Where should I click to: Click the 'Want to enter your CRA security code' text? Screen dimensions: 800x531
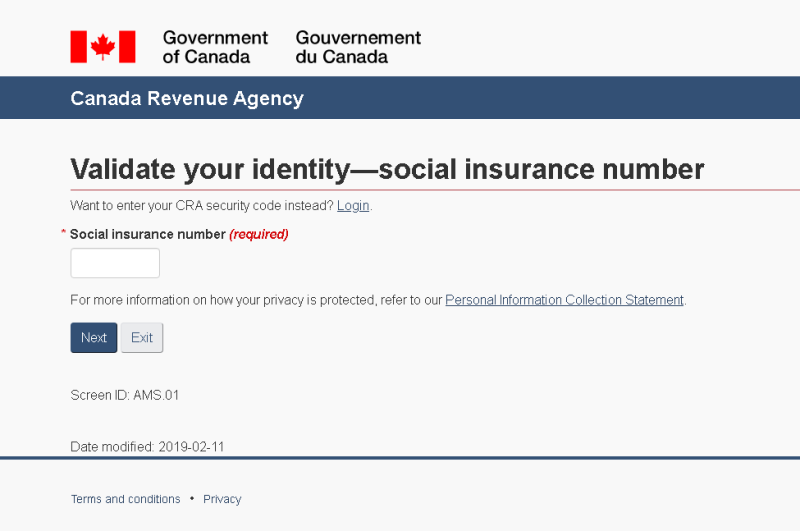[x=201, y=206]
